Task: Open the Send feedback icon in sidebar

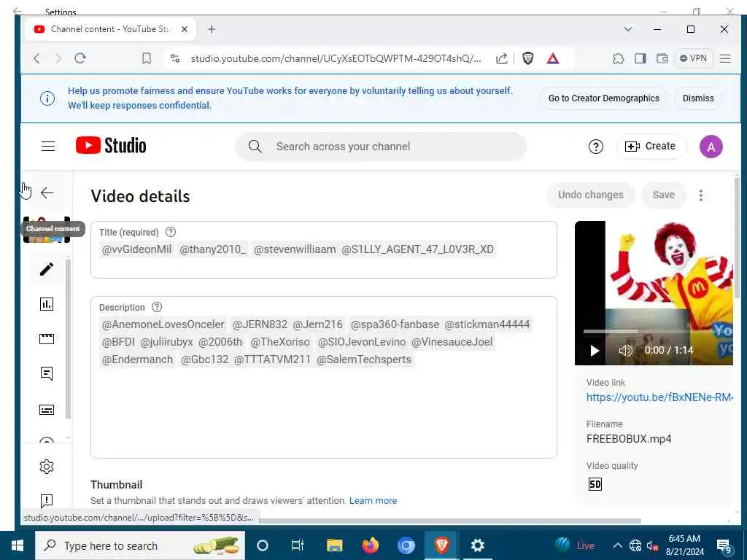Action: coord(47,500)
